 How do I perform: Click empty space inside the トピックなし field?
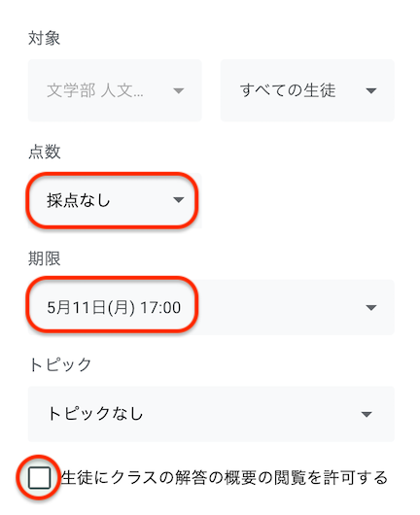click(x=250, y=414)
